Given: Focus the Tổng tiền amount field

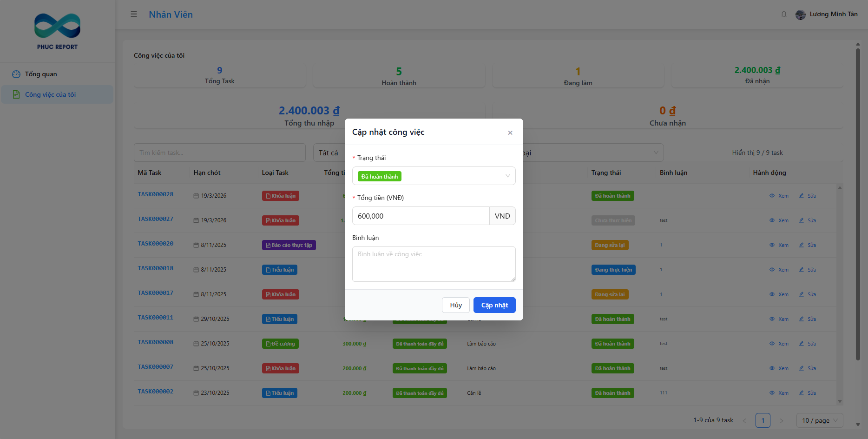Looking at the screenshot, I should pyautogui.click(x=421, y=216).
